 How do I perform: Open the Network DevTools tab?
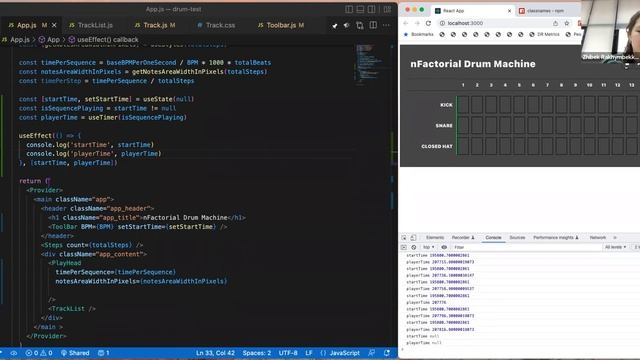coord(598,238)
